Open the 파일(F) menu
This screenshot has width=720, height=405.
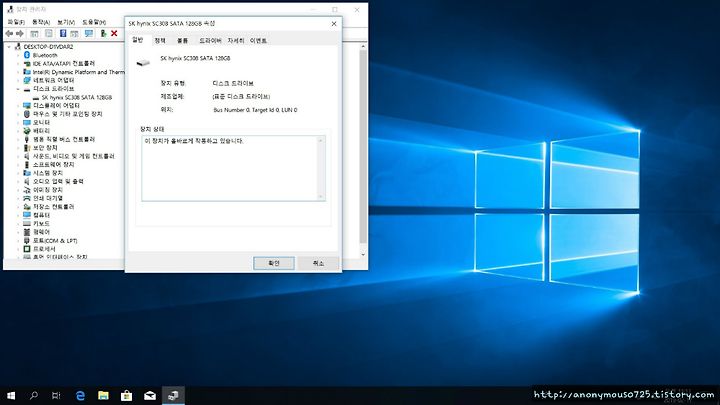16,22
